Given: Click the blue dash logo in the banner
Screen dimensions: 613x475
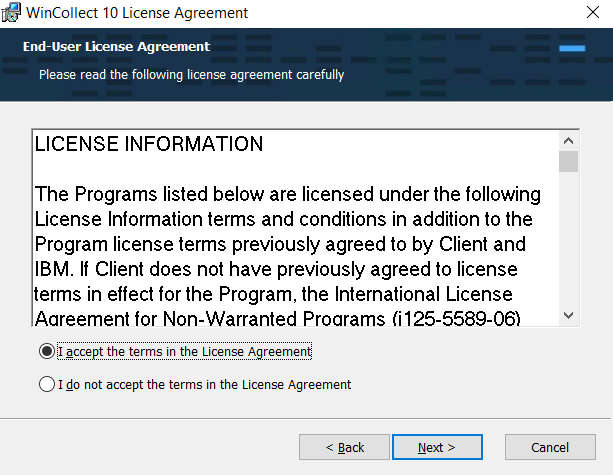Looking at the screenshot, I should coord(572,47).
